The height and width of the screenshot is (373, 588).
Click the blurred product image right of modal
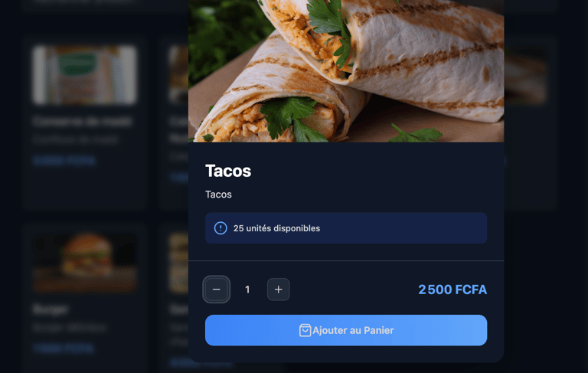click(525, 75)
